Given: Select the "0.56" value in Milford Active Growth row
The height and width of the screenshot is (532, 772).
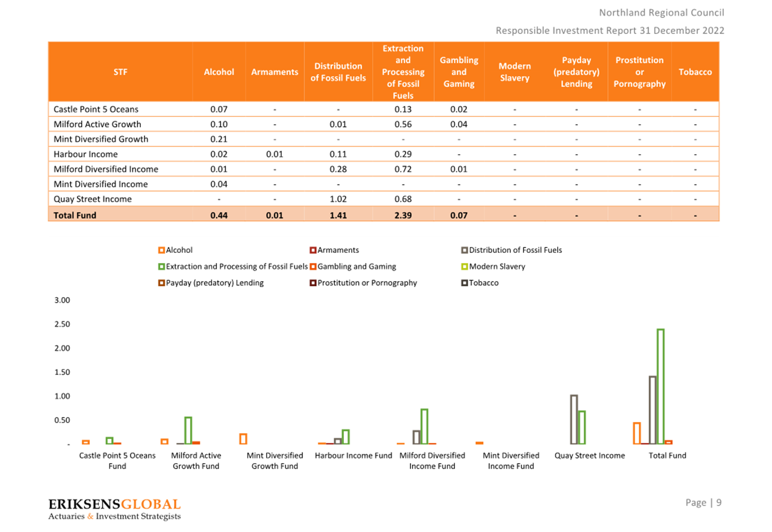Looking at the screenshot, I should point(403,124).
